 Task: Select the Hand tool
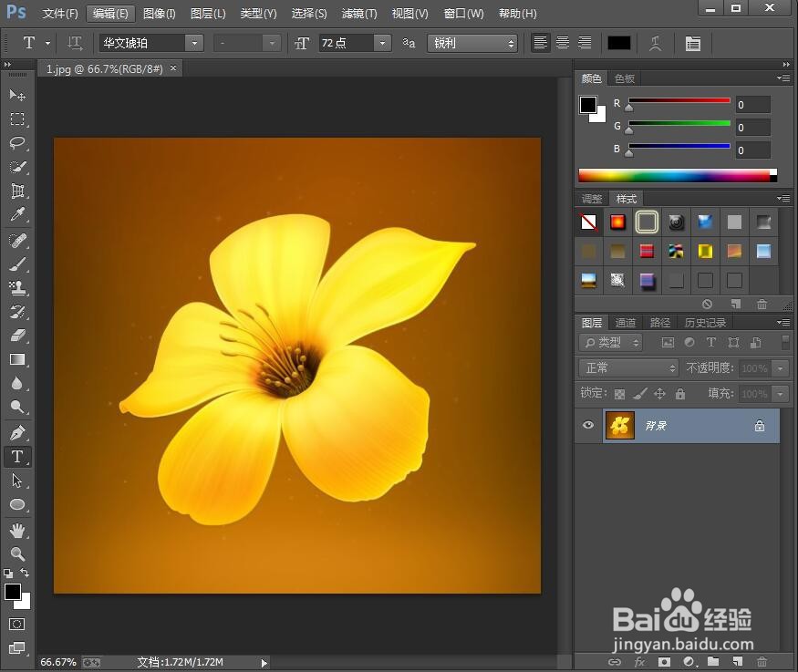pos(17,531)
